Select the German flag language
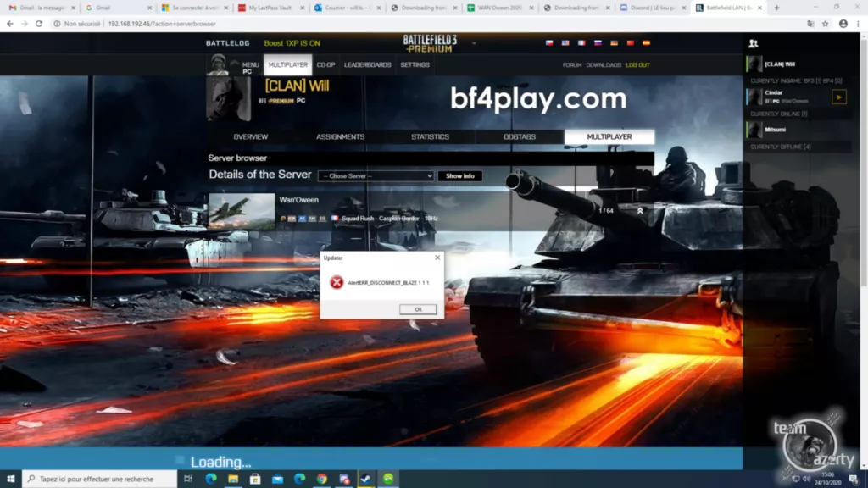Viewport: 868px width, 488px height. coord(614,42)
